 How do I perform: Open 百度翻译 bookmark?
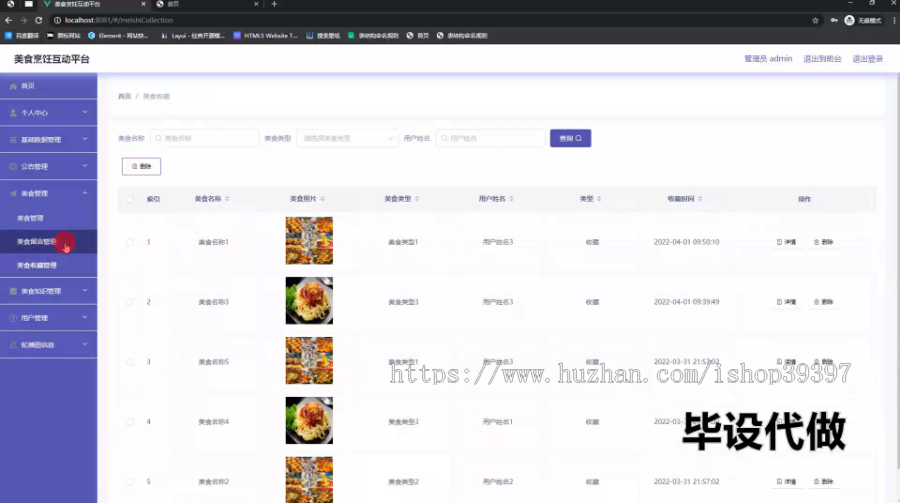(22, 36)
